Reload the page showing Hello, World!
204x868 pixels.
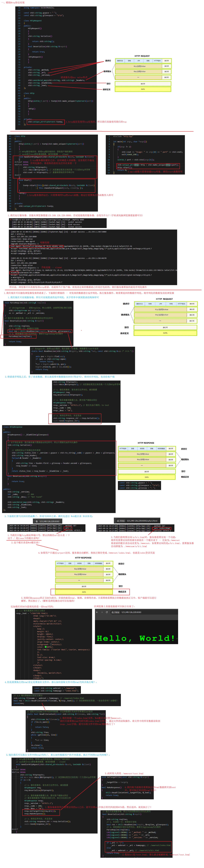(x=107, y=612)
